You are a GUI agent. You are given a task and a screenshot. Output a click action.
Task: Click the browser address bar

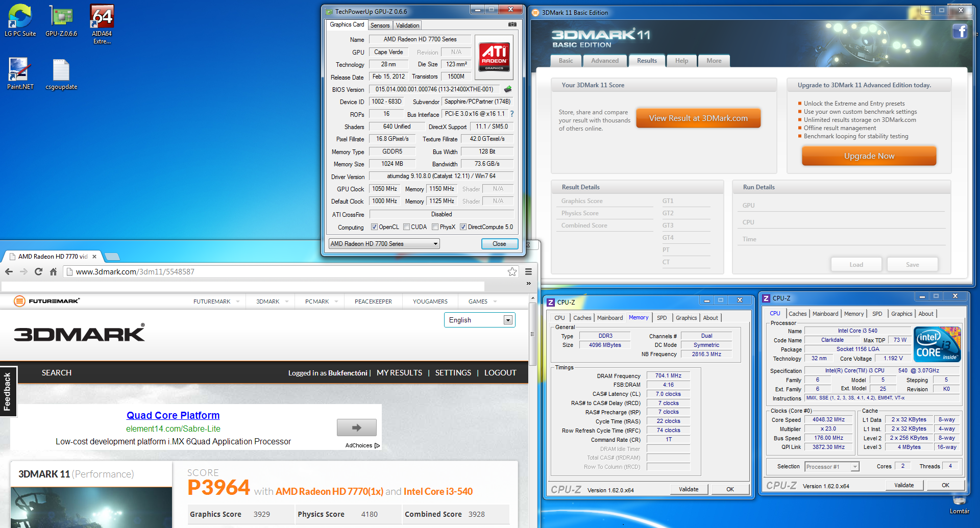pos(291,272)
